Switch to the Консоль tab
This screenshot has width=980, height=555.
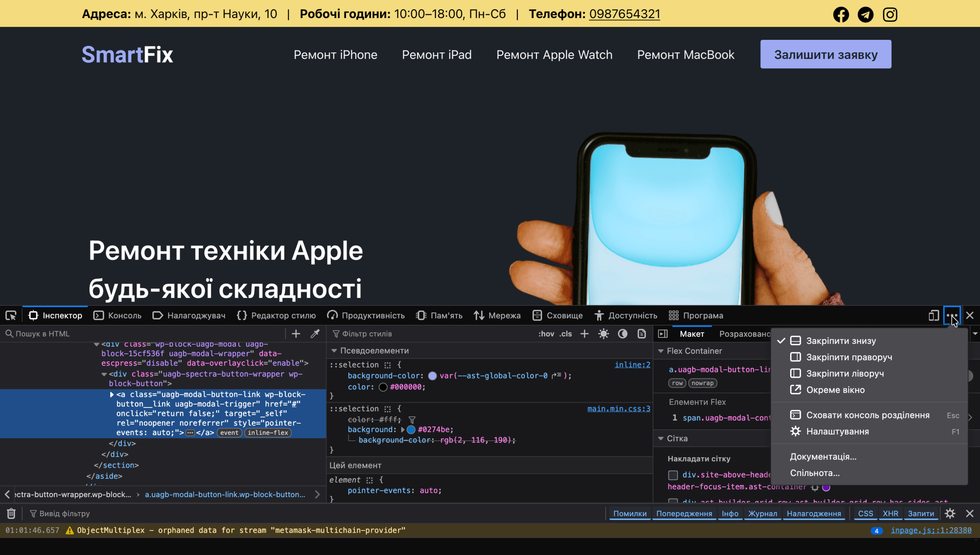click(x=118, y=315)
